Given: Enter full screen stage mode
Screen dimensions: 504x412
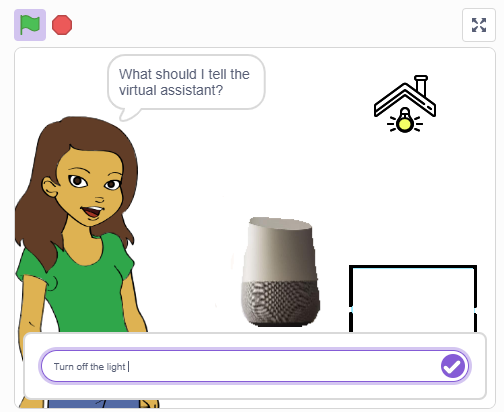Looking at the screenshot, I should 479,25.
